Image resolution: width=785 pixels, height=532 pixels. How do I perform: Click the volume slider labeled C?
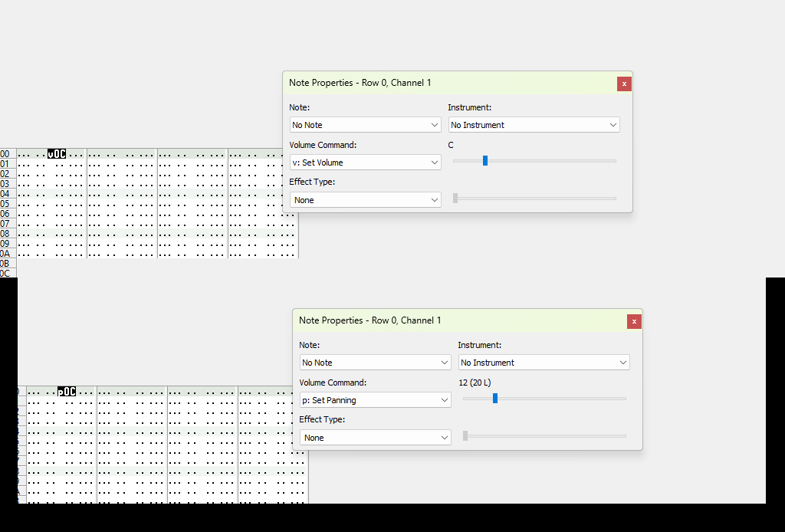pyautogui.click(x=485, y=161)
